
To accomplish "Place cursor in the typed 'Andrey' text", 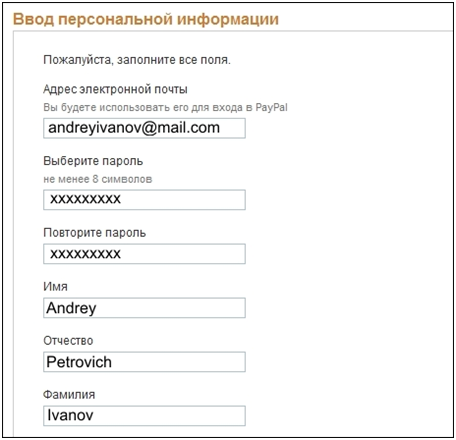I will pyautogui.click(x=71, y=308).
